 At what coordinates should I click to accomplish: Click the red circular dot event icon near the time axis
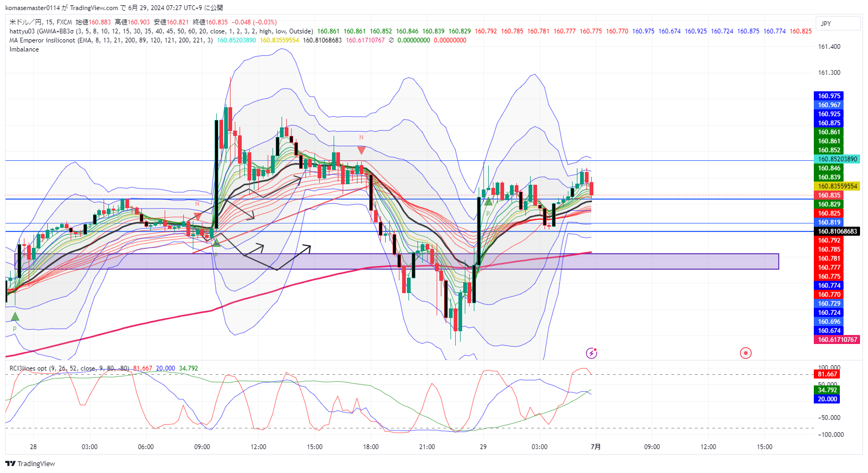point(746,353)
